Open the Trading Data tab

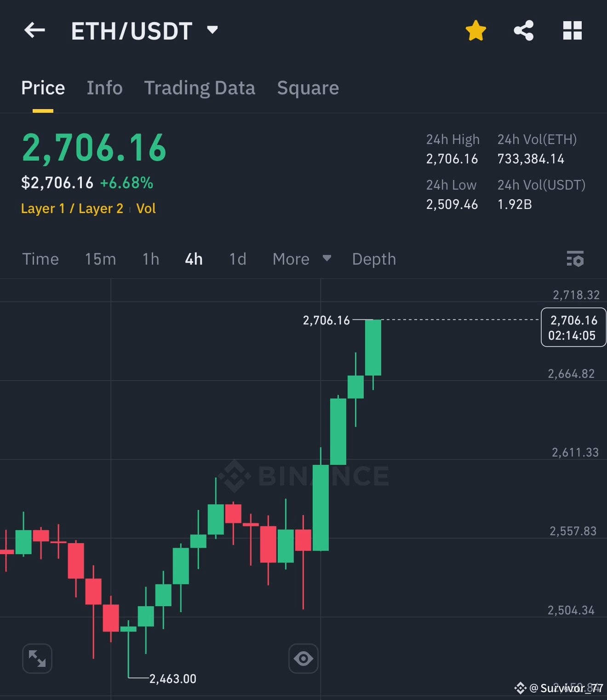200,88
